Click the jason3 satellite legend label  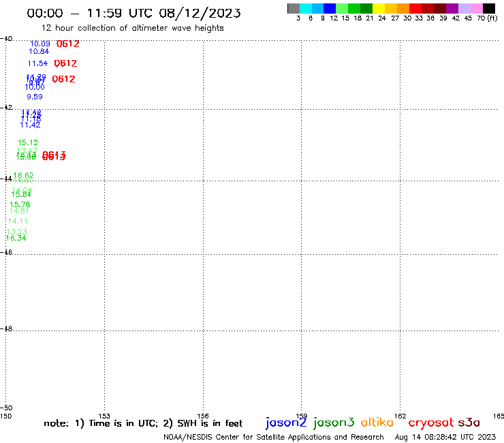[334, 423]
